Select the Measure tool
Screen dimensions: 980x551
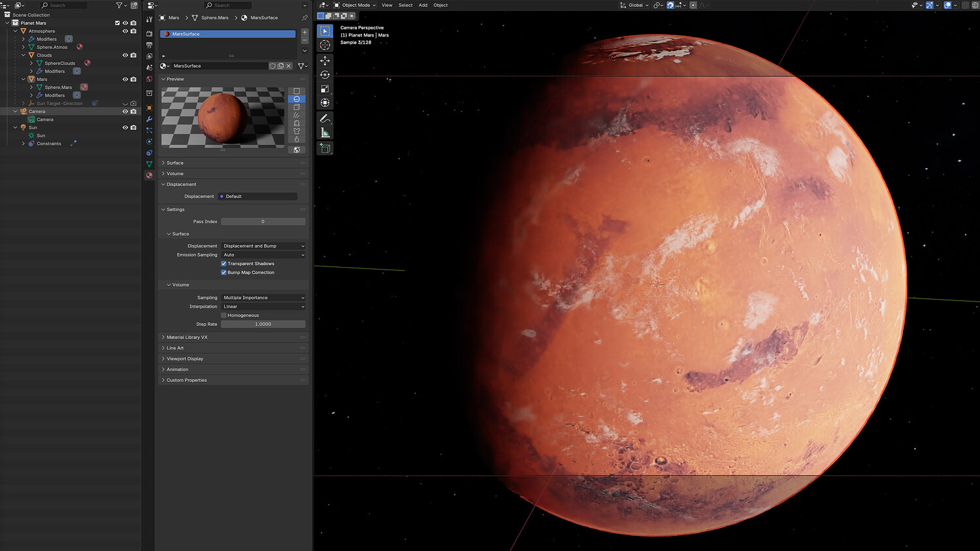(325, 133)
